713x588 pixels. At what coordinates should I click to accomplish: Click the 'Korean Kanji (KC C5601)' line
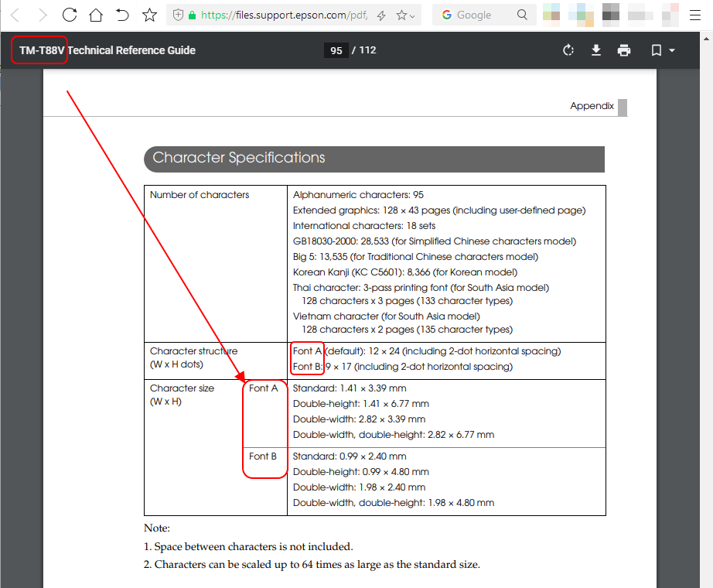[x=405, y=272]
